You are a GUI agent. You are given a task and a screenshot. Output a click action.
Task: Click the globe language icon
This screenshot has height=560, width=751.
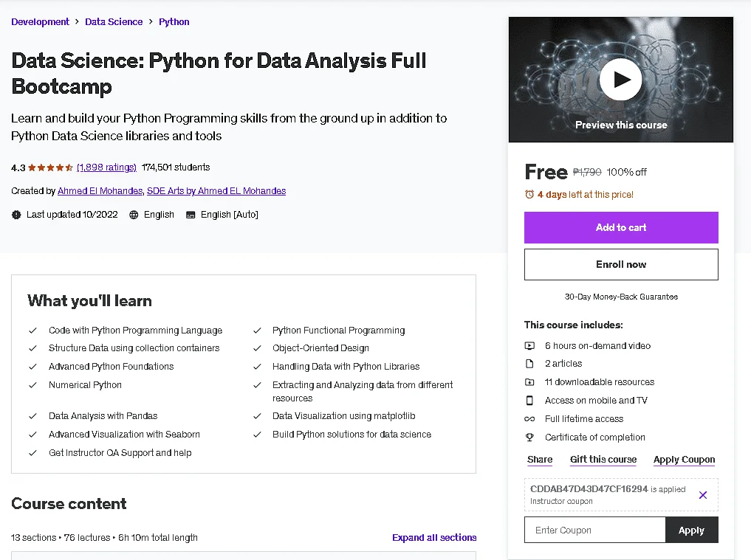[134, 215]
